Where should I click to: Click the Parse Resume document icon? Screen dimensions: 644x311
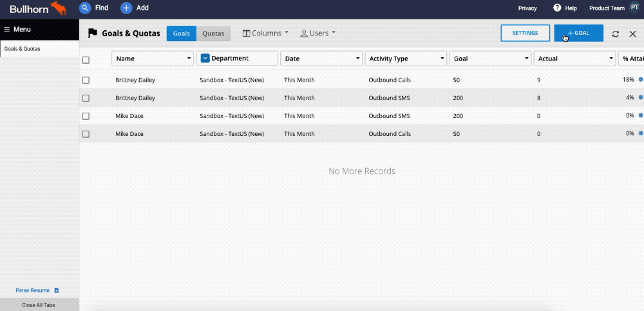click(x=57, y=290)
